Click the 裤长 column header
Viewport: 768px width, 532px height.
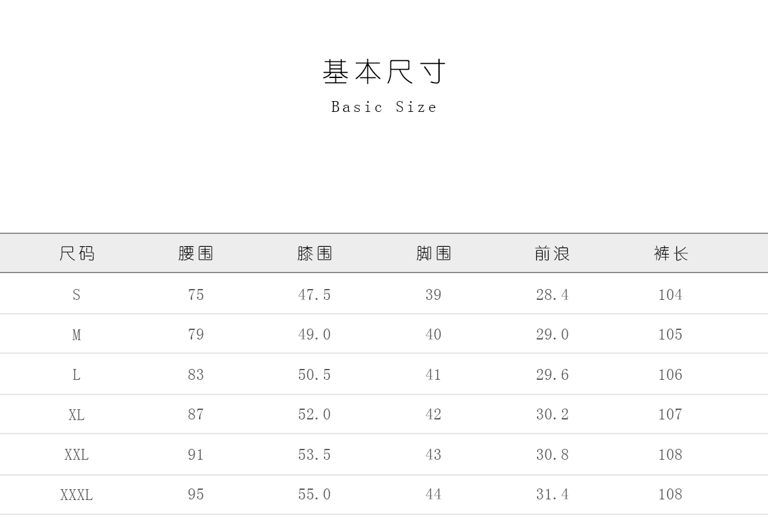click(671, 254)
